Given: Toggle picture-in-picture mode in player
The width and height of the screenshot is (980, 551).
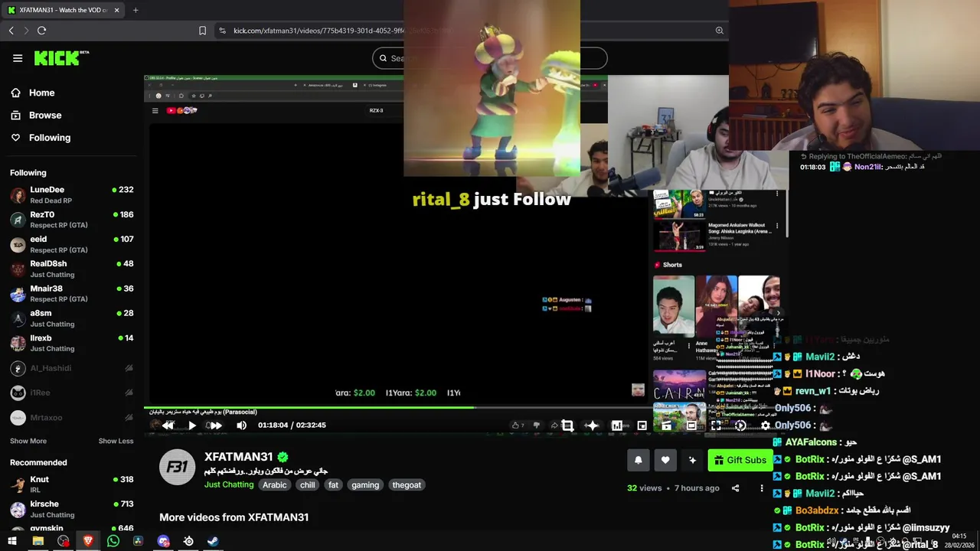Looking at the screenshot, I should pyautogui.click(x=642, y=425).
